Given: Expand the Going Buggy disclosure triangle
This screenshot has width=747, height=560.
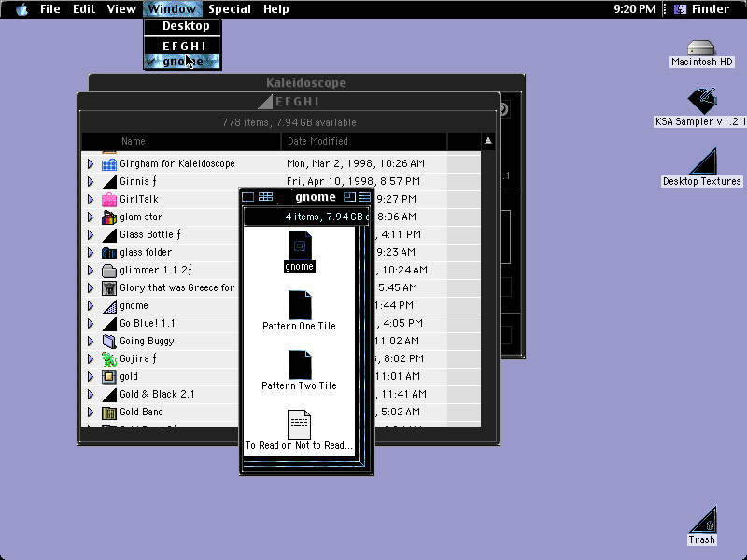Looking at the screenshot, I should click(x=91, y=342).
